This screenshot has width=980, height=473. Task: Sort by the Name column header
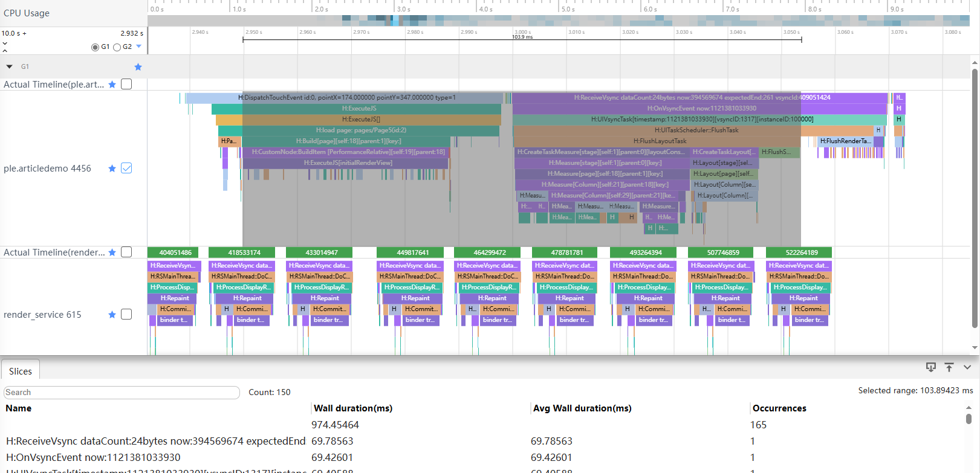[19, 408]
